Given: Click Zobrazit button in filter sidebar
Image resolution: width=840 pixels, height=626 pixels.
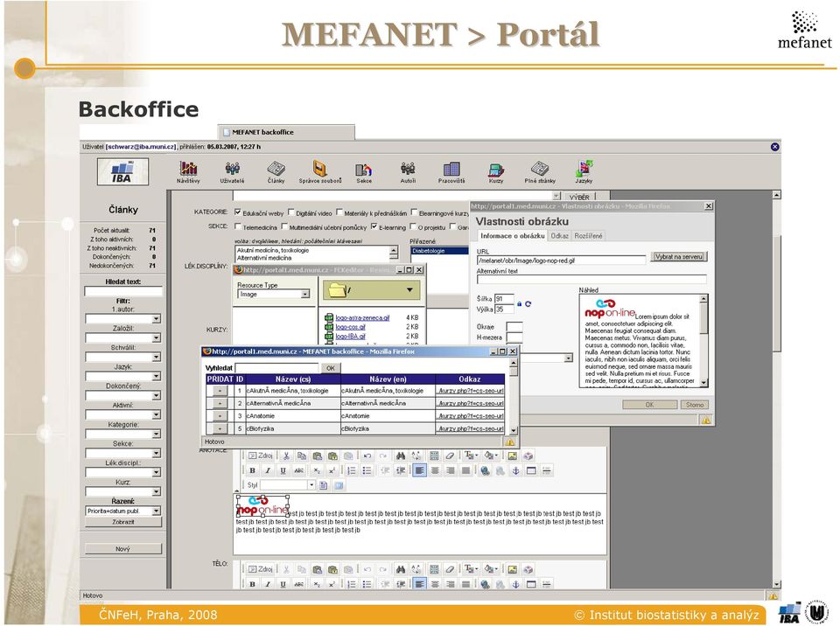Looking at the screenshot, I should [x=123, y=522].
